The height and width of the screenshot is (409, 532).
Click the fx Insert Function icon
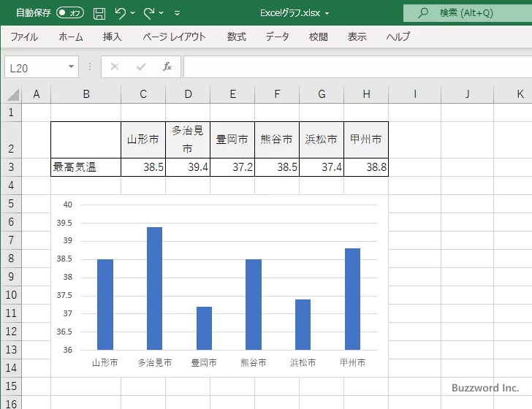pyautogui.click(x=167, y=66)
